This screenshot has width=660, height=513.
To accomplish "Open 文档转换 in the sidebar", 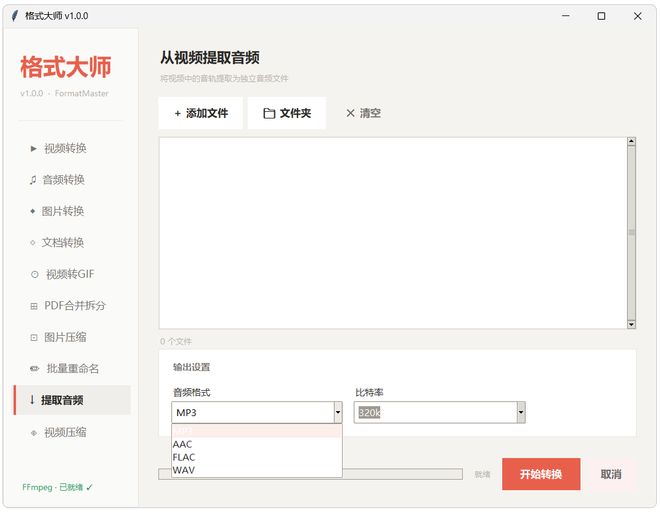I will (72, 243).
